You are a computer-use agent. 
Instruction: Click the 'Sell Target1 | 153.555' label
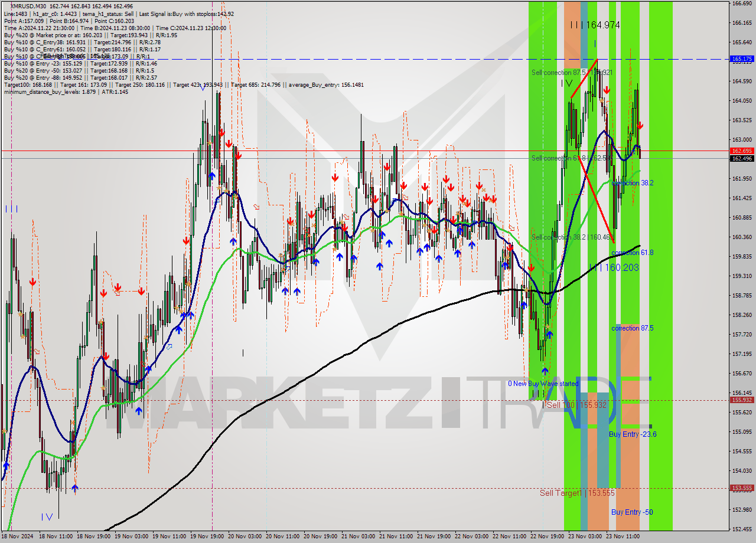click(x=578, y=493)
